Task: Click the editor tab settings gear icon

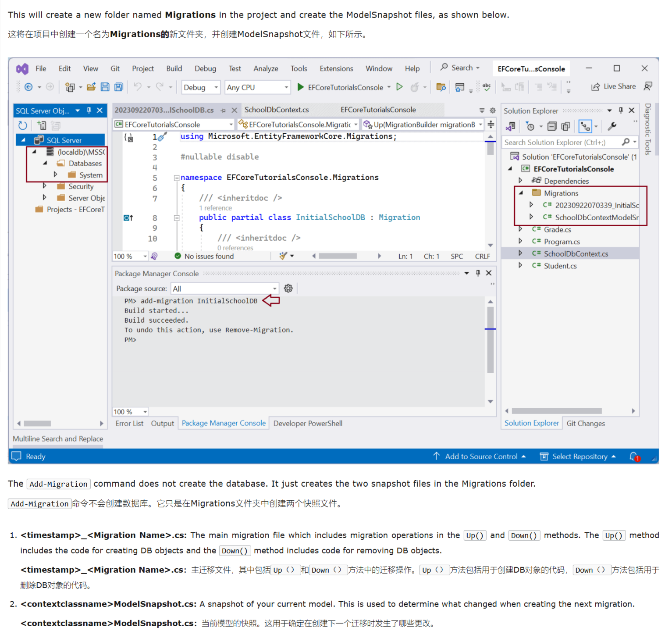Action: coord(492,111)
